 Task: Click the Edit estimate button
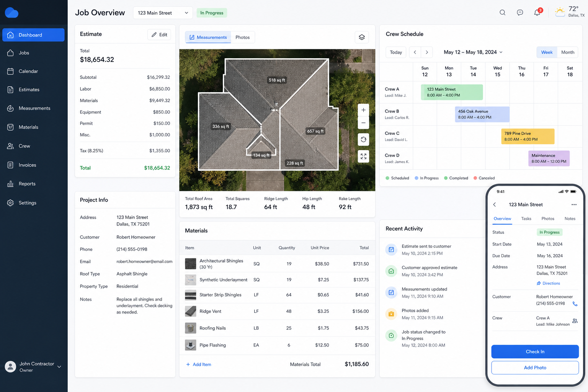coord(159,34)
